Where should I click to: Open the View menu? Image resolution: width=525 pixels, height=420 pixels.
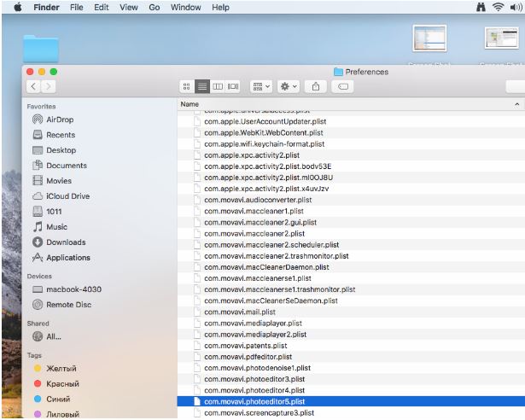pos(129,8)
